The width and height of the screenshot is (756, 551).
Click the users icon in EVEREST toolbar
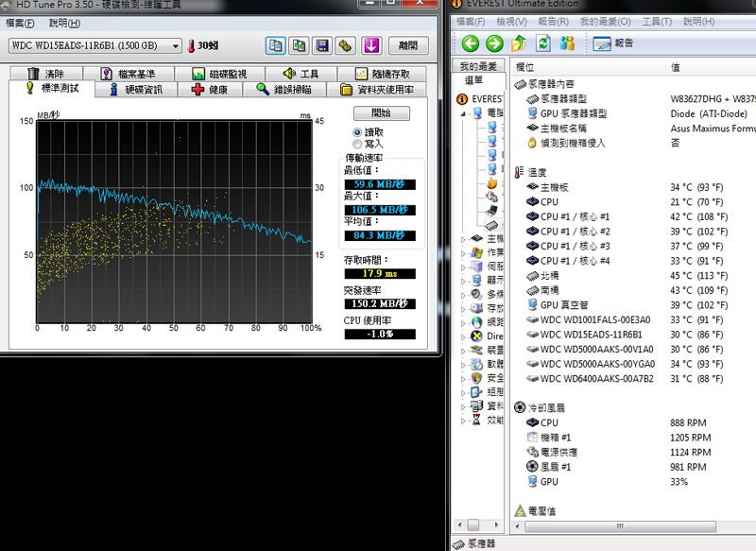click(x=567, y=43)
